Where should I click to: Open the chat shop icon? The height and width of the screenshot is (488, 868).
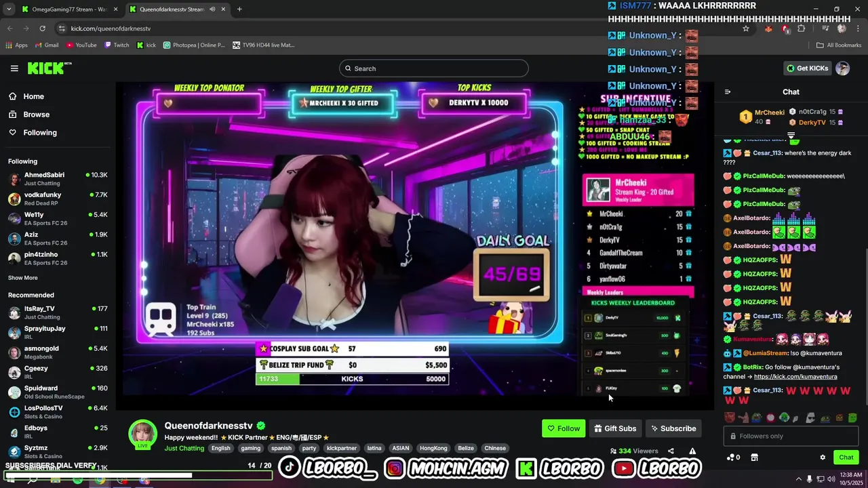pos(754,457)
